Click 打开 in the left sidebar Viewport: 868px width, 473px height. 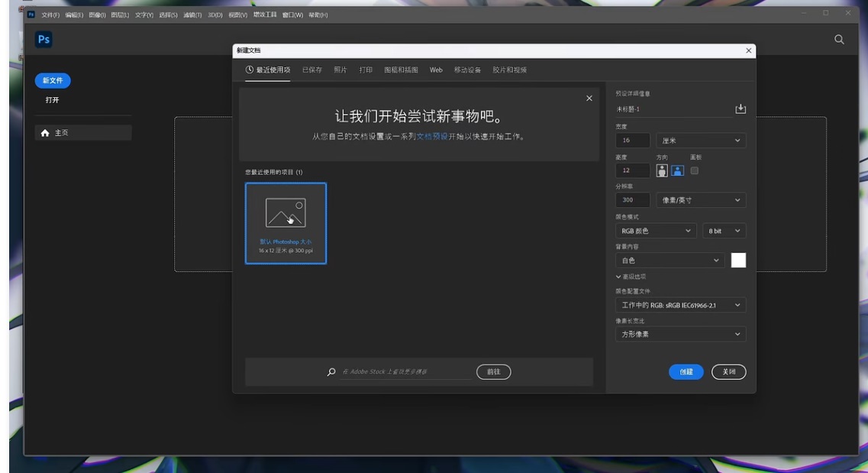click(x=52, y=100)
